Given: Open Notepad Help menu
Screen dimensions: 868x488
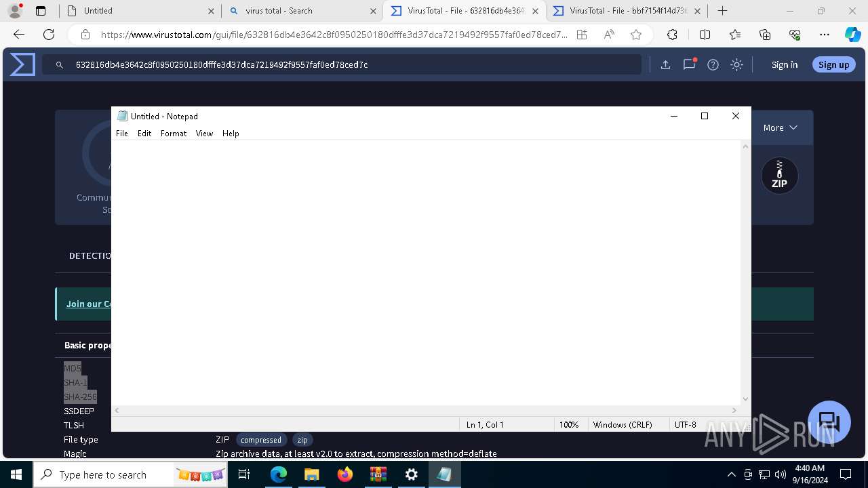Looking at the screenshot, I should point(231,134).
